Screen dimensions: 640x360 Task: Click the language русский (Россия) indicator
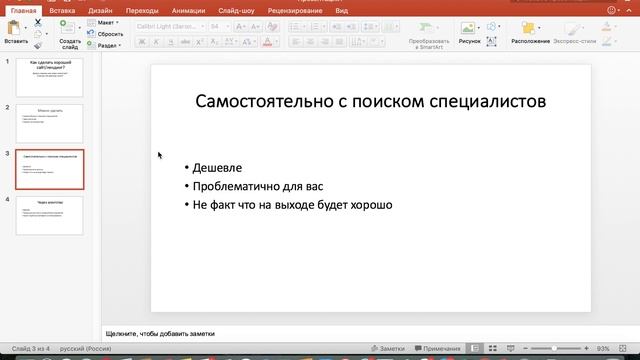click(x=85, y=349)
